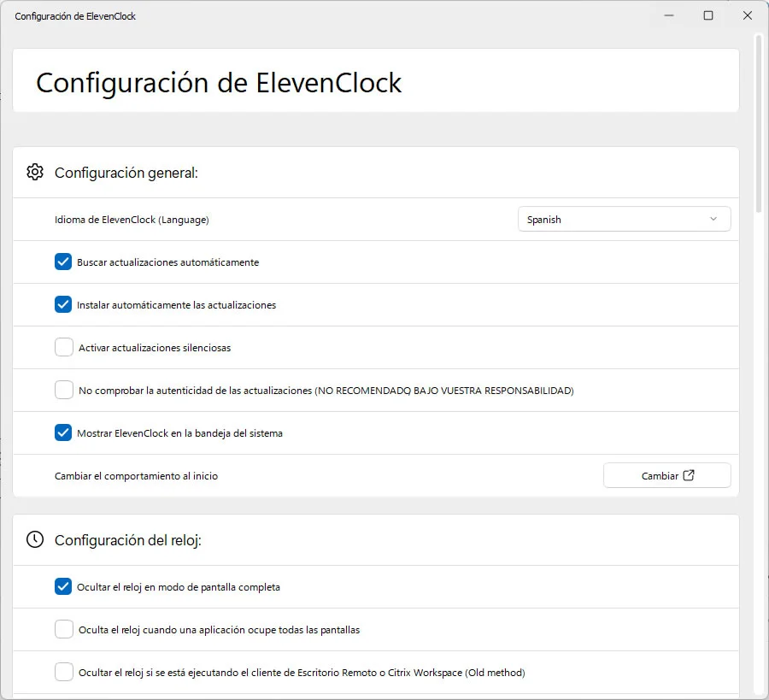
Task: Collapse the Configuración general section header
Action: click(376, 173)
